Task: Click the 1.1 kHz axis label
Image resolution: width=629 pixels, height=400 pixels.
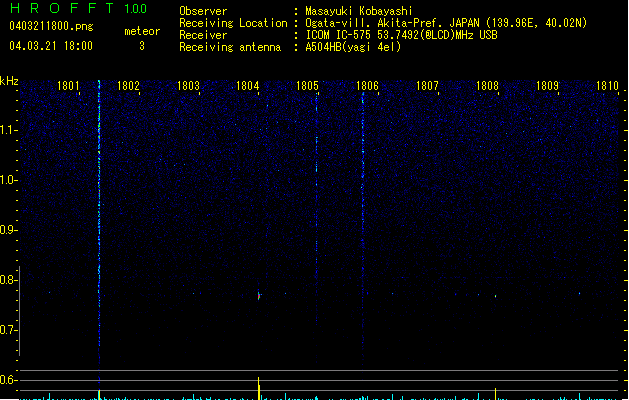Action: pyautogui.click(x=8, y=130)
